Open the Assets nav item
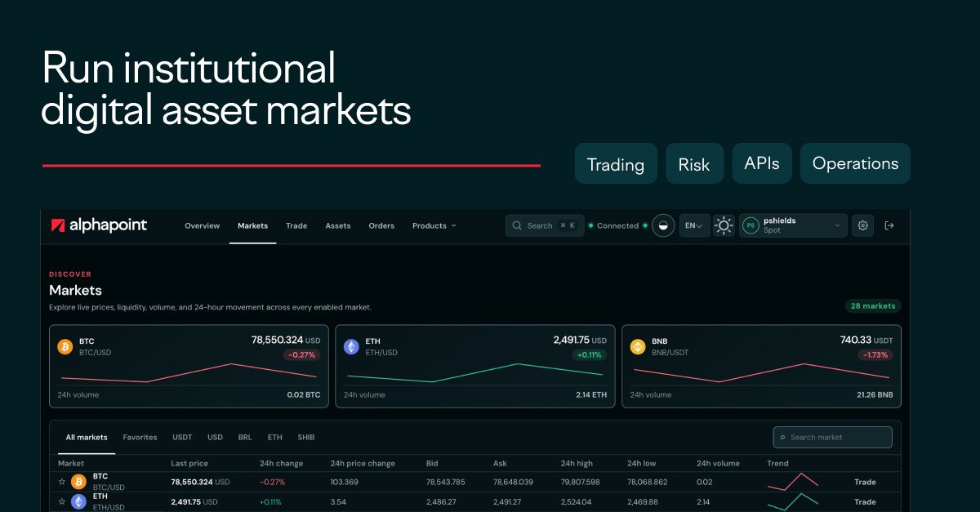Image resolution: width=980 pixels, height=512 pixels. 338,225
